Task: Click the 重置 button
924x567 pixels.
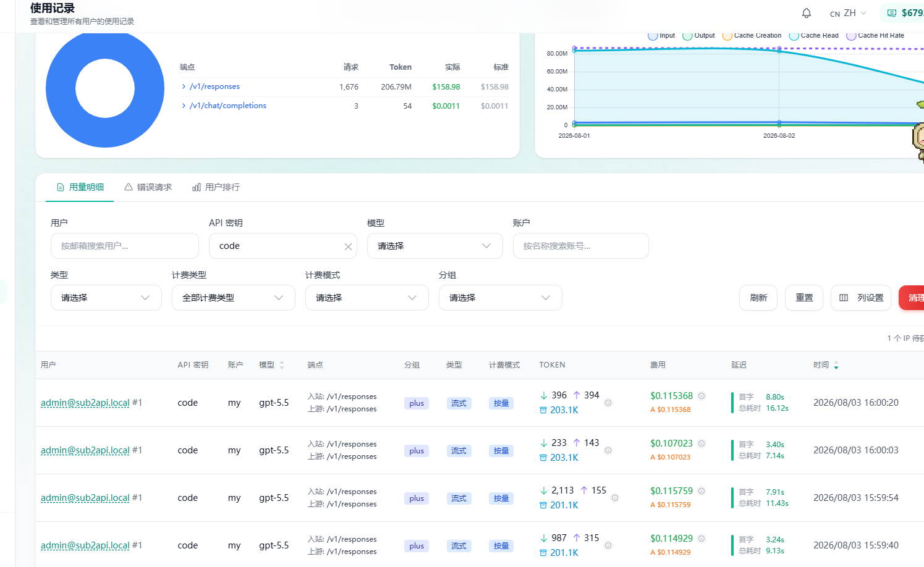Action: [804, 298]
